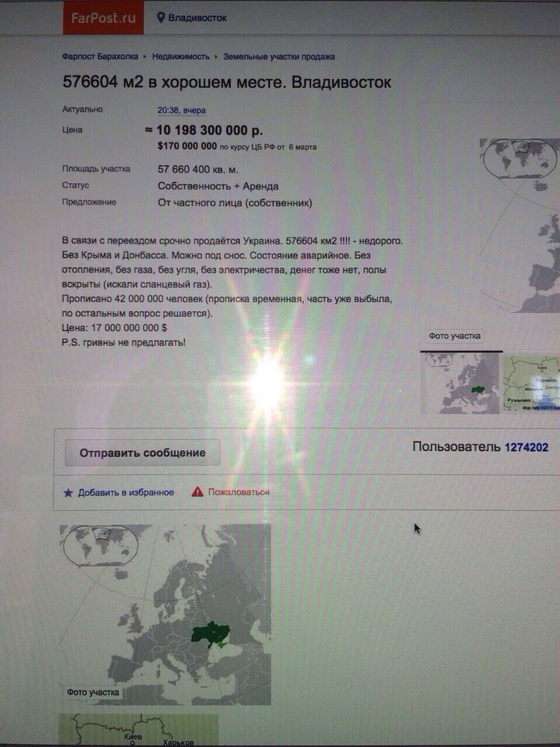Screen dimensions: 560x747
Task: Click the red warning triangle icon
Action: click(x=198, y=492)
